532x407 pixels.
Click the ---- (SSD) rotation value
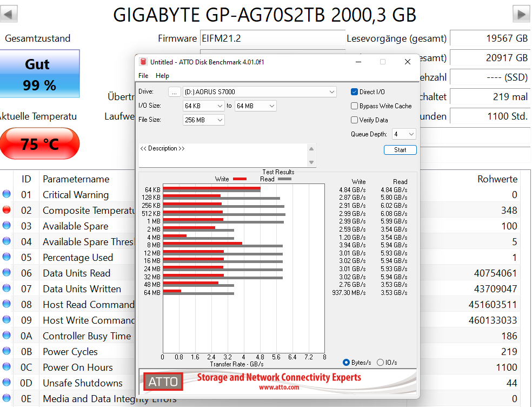(490, 77)
